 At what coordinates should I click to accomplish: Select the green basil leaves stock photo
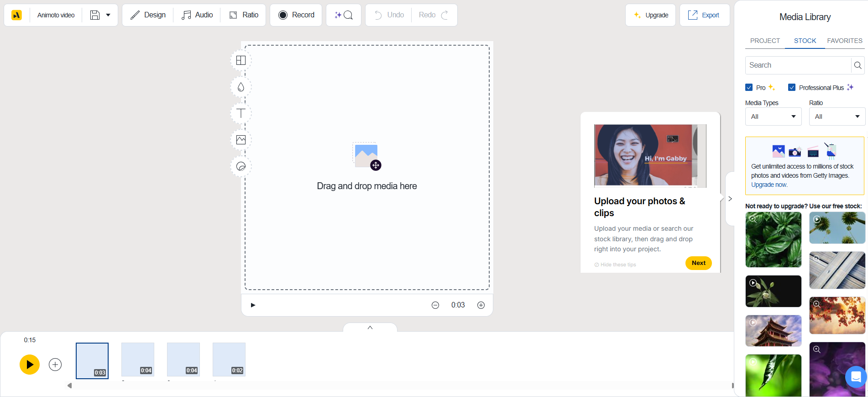[x=774, y=240]
